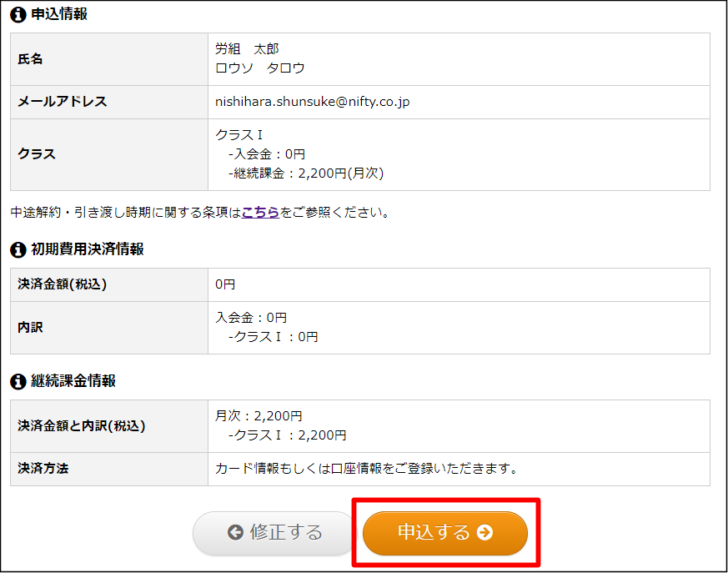Click the right arrow icon in 申込する

click(x=484, y=533)
